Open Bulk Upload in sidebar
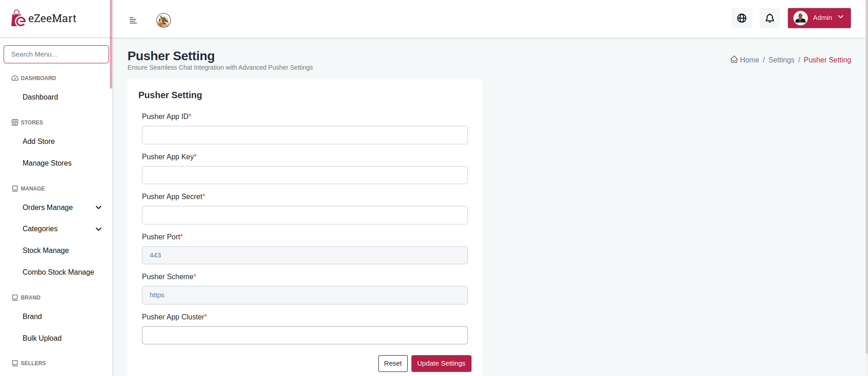The image size is (868, 376). pyautogui.click(x=42, y=338)
